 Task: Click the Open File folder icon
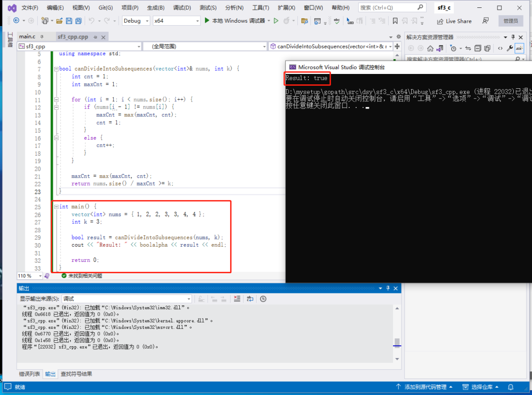pyautogui.click(x=60, y=21)
